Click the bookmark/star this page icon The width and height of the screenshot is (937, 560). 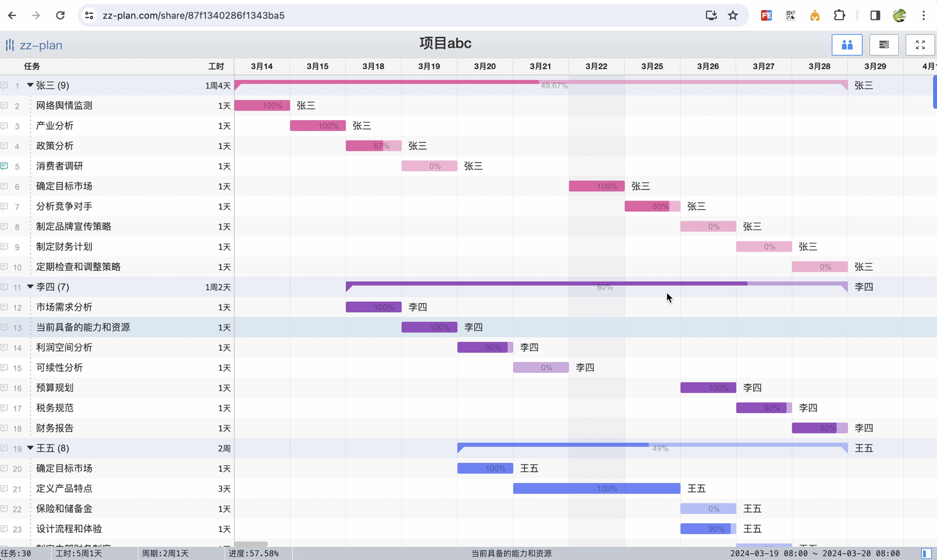[734, 15]
